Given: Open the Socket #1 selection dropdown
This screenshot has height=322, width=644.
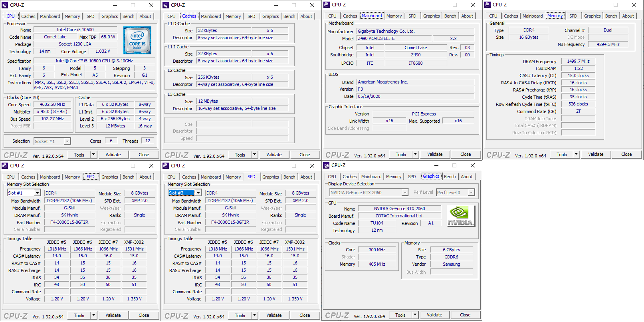Looking at the screenshot, I should [x=67, y=141].
